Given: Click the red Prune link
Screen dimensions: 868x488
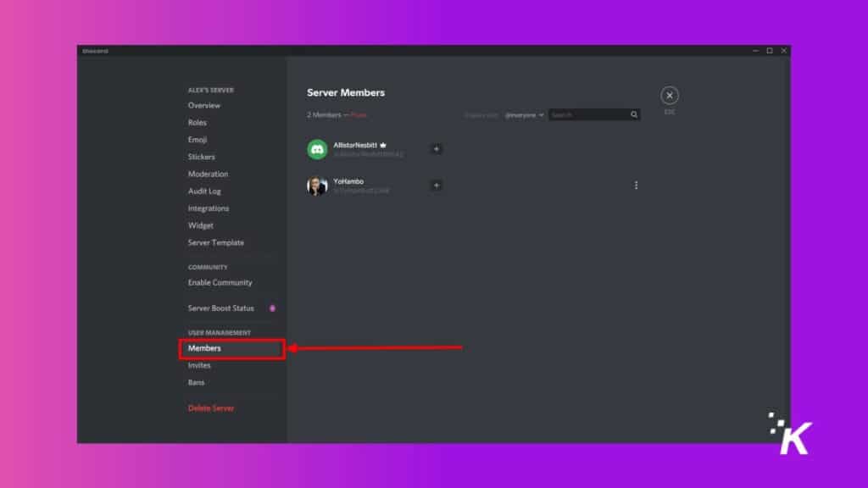Looking at the screenshot, I should coord(359,115).
